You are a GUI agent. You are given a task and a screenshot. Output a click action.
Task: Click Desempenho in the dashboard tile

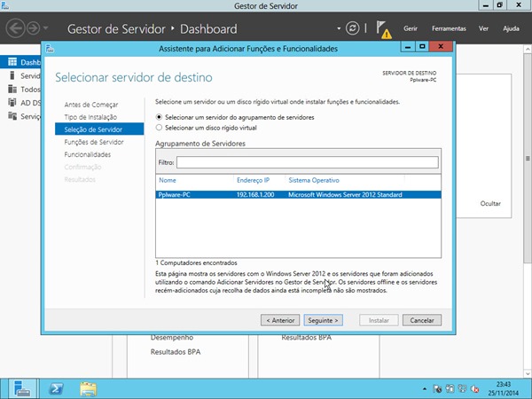[x=172, y=338]
